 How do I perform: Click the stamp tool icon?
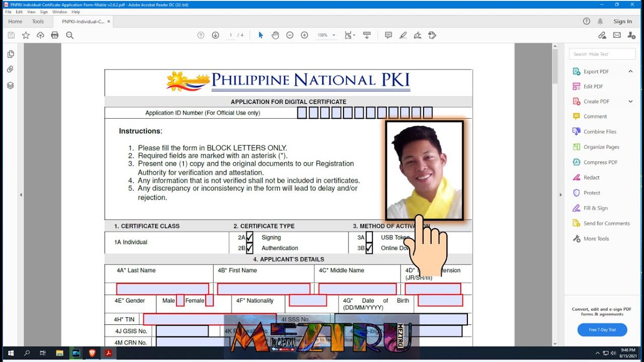[x=432, y=35]
